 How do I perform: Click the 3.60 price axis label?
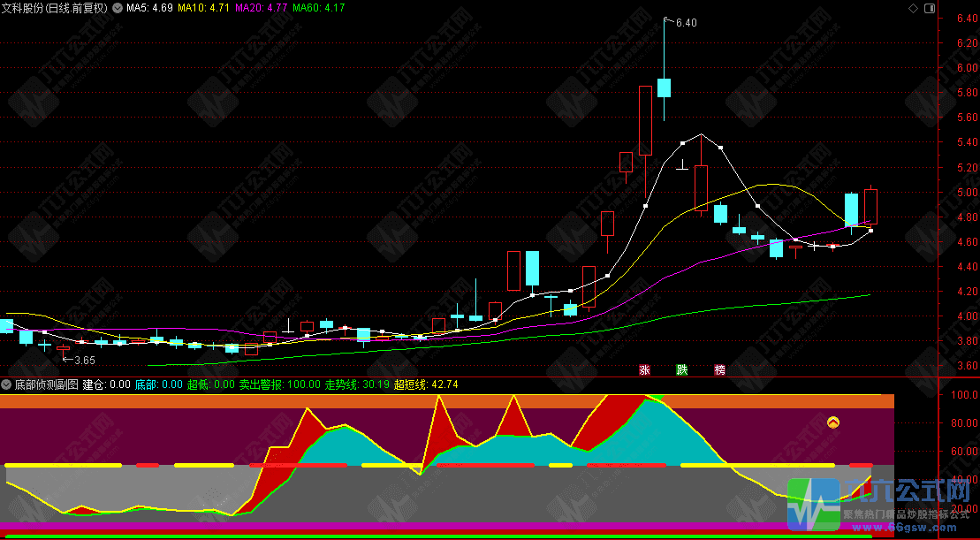pyautogui.click(x=967, y=366)
